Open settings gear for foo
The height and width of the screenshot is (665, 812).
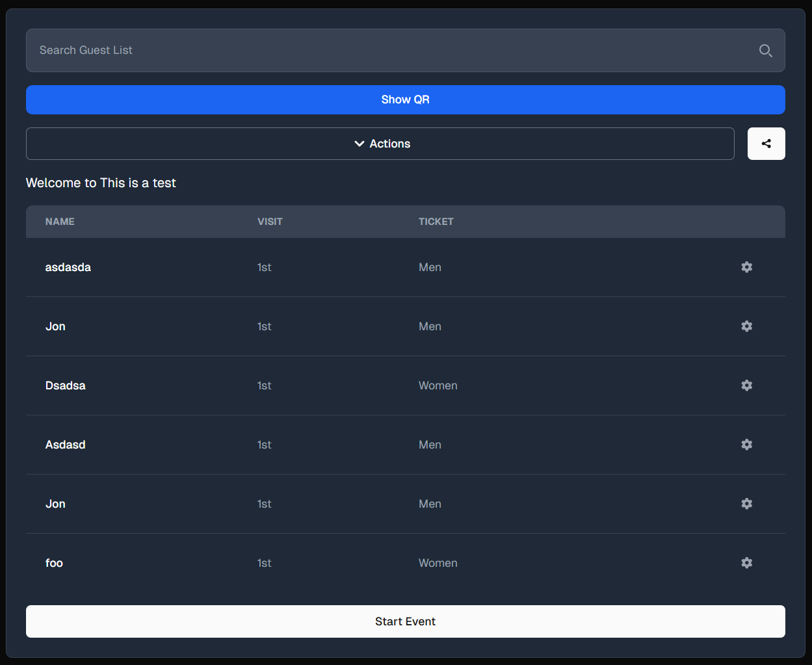[x=747, y=563]
